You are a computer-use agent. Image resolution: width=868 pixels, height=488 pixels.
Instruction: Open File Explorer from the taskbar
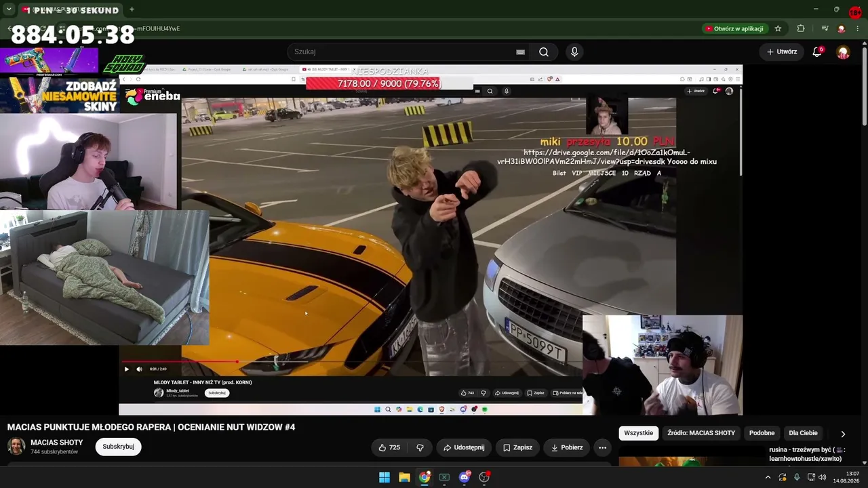click(x=404, y=477)
